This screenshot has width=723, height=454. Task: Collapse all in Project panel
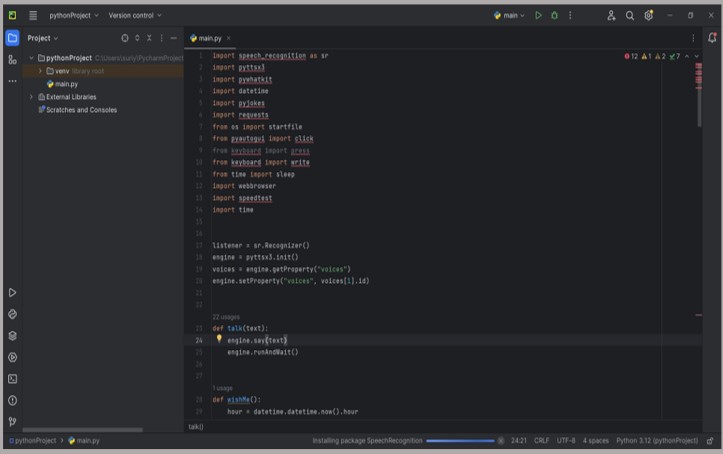149,38
